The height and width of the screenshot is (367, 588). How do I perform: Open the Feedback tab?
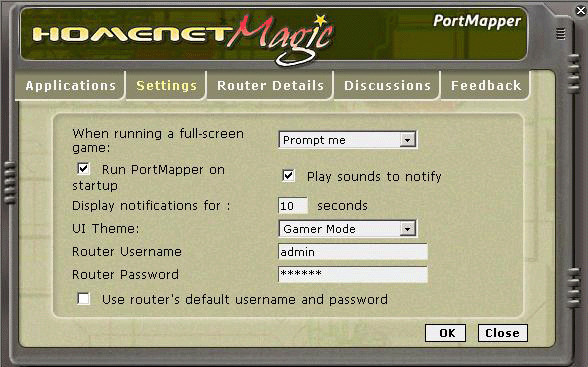pos(486,86)
